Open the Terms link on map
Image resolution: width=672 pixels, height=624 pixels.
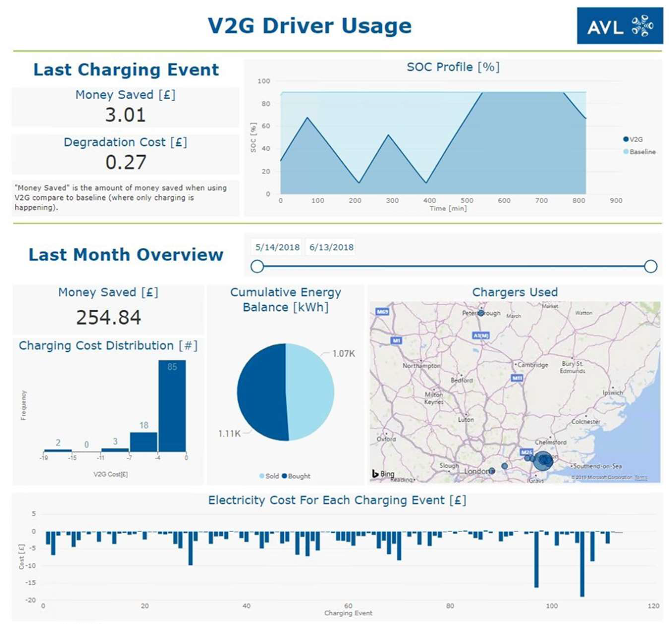pos(641,477)
